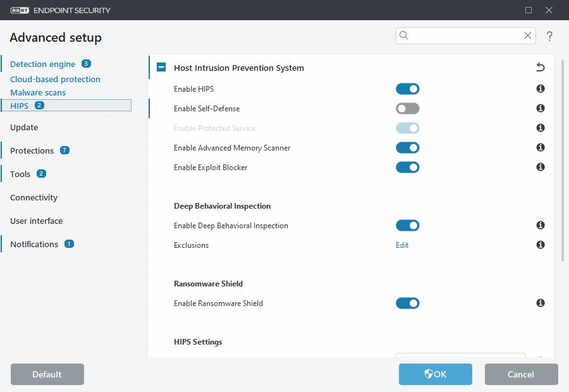
Task: Click the info icon for Enable Protected Service
Action: pyautogui.click(x=541, y=128)
